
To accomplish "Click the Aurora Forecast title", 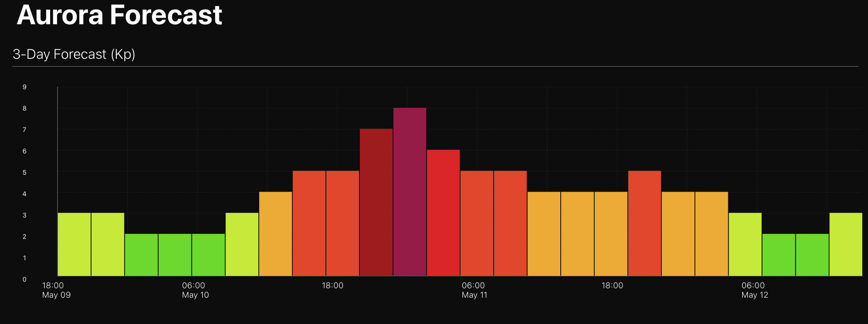I will pos(120,15).
